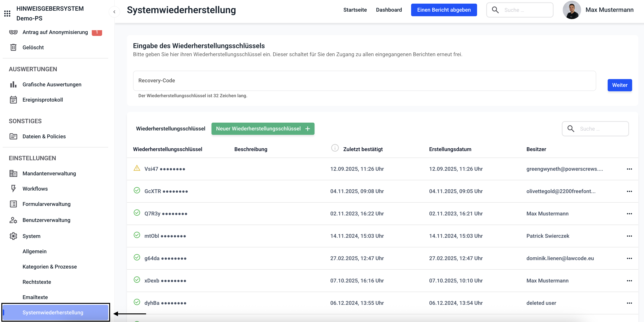Click the Workflows lightning bolt icon
This screenshot has width=644, height=322.
14,189
